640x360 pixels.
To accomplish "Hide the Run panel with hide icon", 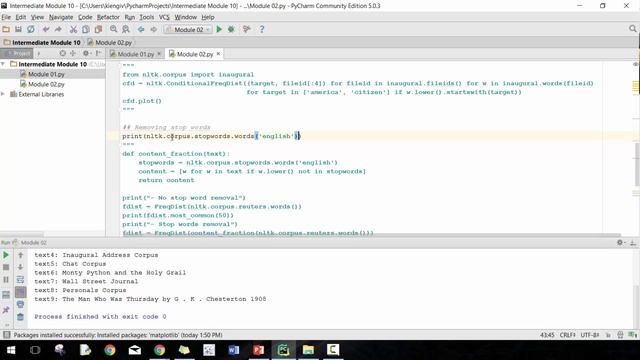I will (633, 242).
